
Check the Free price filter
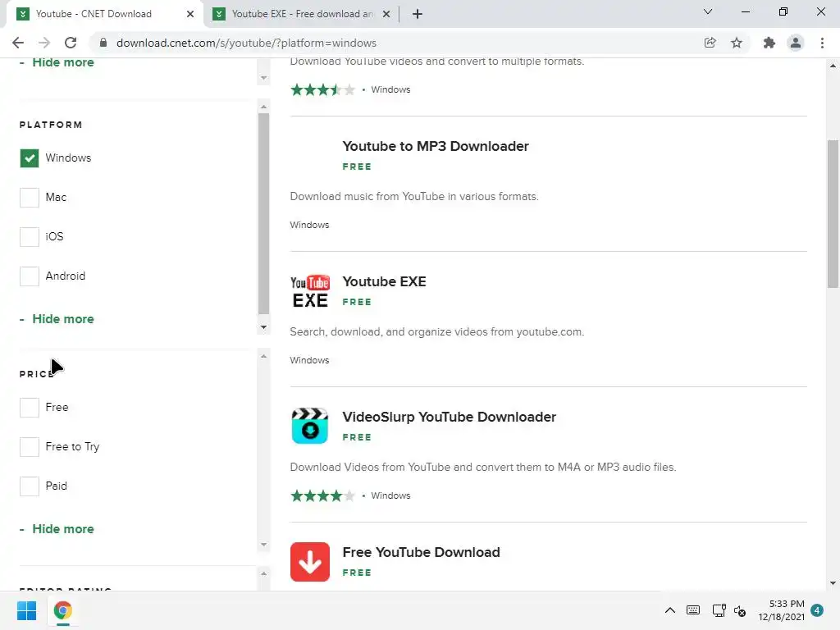pos(29,407)
